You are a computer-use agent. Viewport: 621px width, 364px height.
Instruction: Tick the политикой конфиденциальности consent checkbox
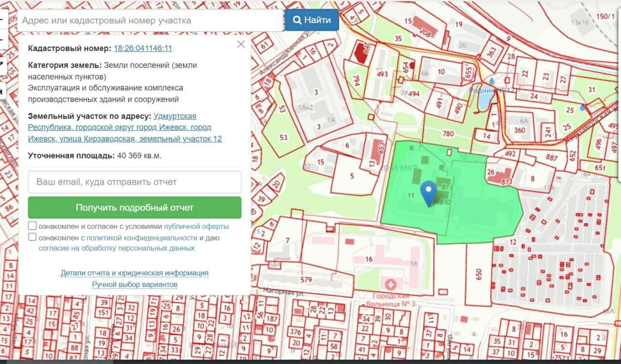tap(32, 237)
